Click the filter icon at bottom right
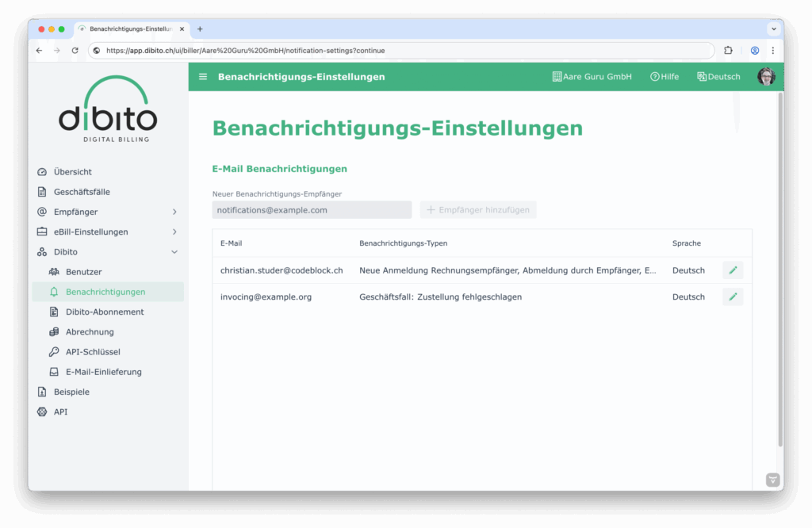 772,480
